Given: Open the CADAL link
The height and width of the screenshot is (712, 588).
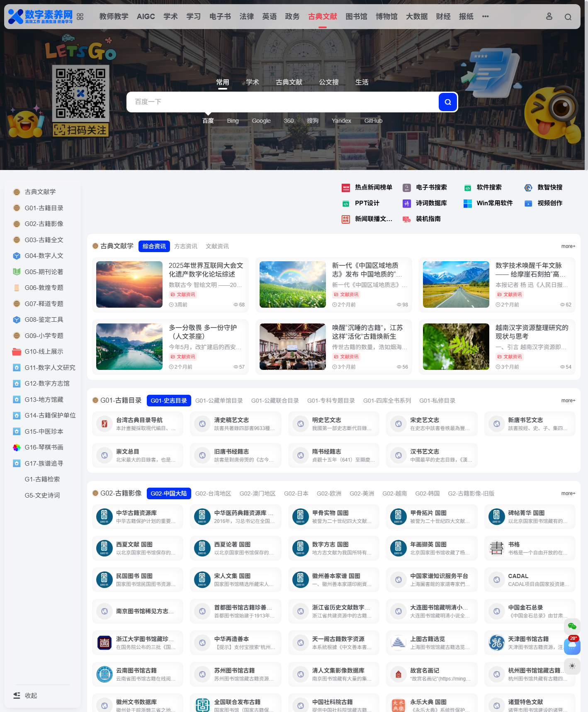Looking at the screenshot, I should click(530, 580).
